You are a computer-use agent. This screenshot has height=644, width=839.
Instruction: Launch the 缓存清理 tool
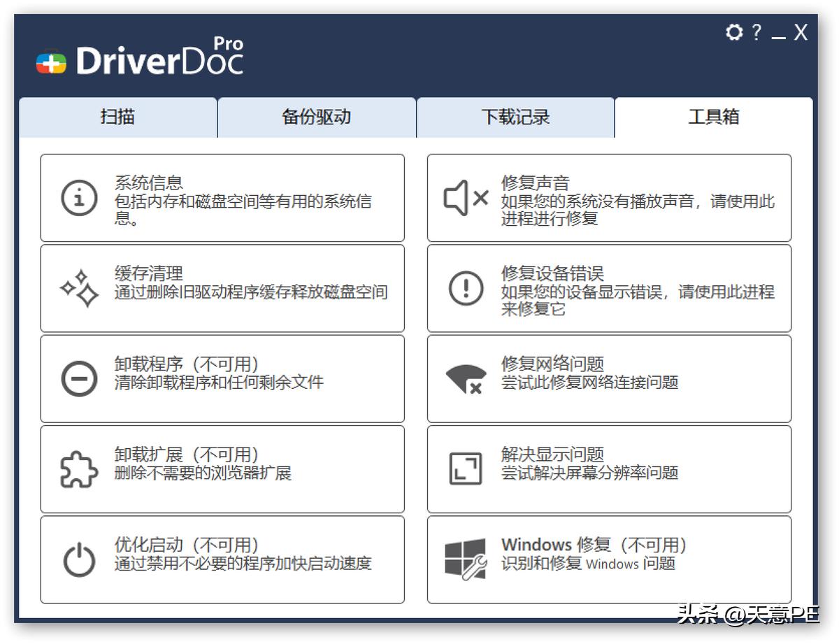222,288
